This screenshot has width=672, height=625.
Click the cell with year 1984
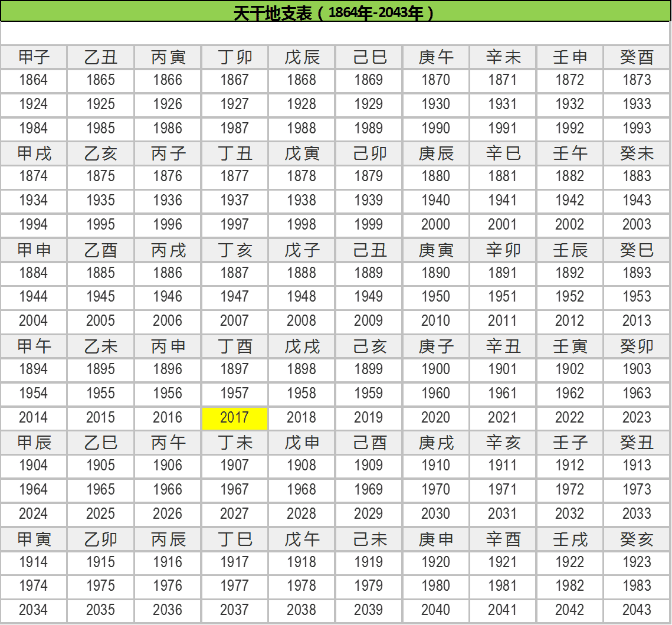[x=34, y=129]
